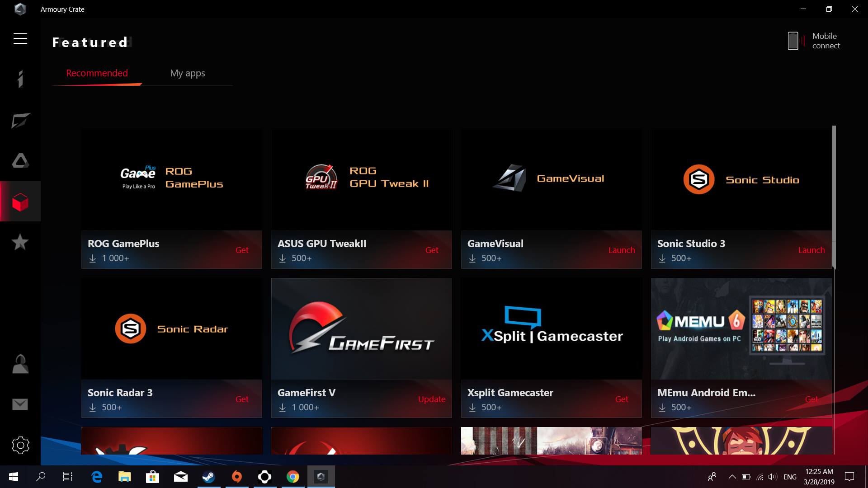
Task: Open the taskbar clock and date
Action: click(819, 477)
